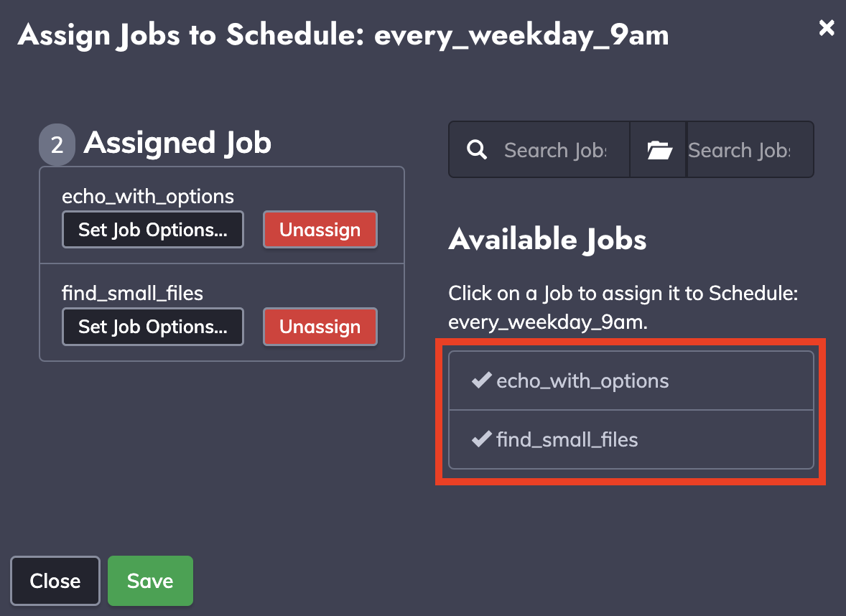Select echo_with_options in Available Jobs list

(x=631, y=381)
